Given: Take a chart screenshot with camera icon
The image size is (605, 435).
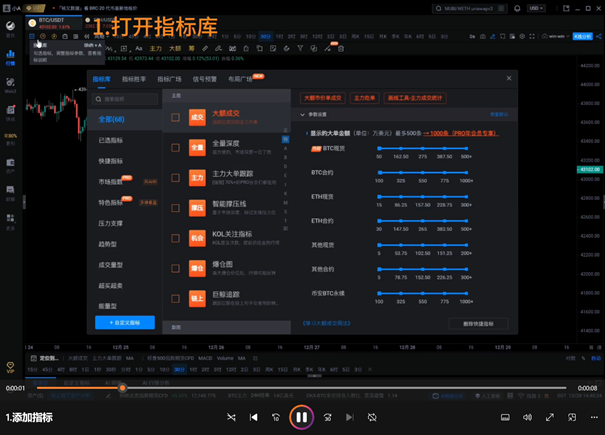Looking at the screenshot, I should [x=483, y=36].
